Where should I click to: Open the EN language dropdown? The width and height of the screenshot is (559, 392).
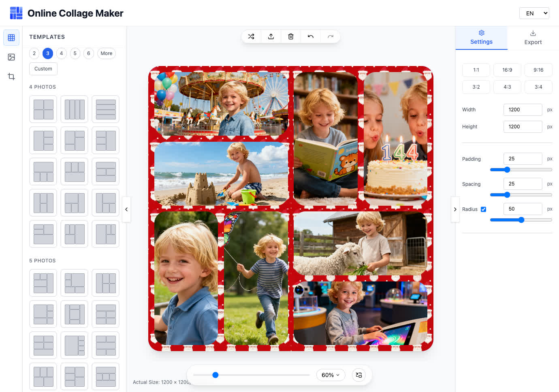point(534,13)
